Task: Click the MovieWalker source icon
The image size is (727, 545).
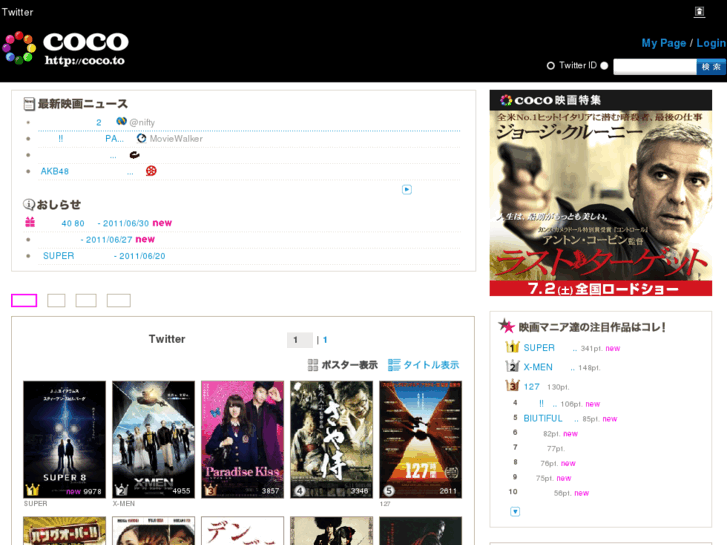Action: (x=141, y=138)
